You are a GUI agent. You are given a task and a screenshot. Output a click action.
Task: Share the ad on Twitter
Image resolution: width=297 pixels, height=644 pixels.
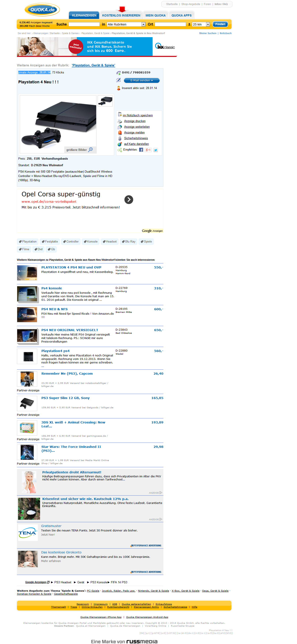155,150
